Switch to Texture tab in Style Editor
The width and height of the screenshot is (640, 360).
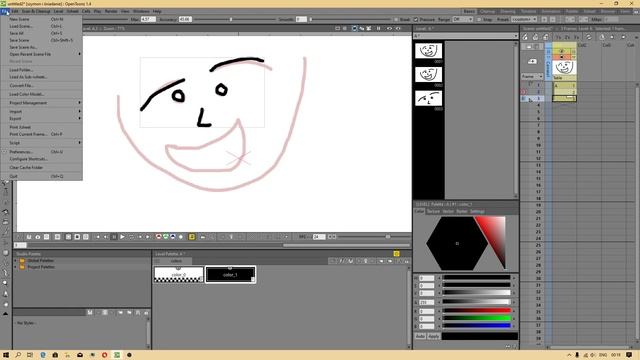point(433,211)
